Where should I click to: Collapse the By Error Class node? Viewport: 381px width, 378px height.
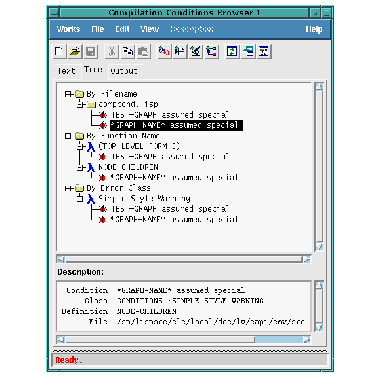[68, 188]
